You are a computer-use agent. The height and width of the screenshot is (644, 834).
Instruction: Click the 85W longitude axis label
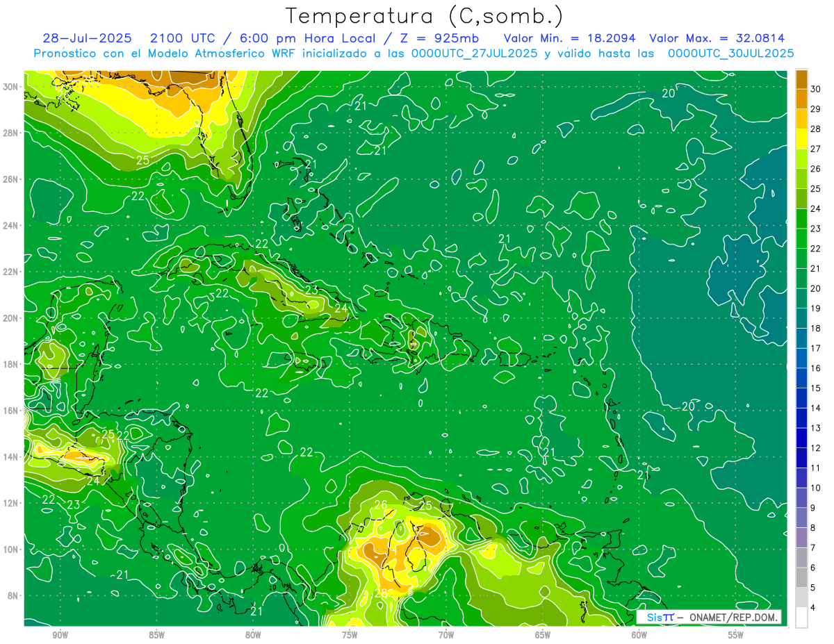(156, 635)
